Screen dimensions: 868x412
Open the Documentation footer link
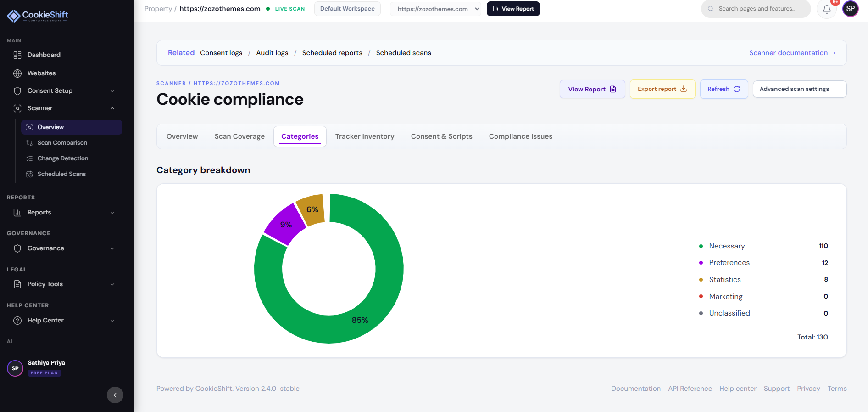coord(636,389)
